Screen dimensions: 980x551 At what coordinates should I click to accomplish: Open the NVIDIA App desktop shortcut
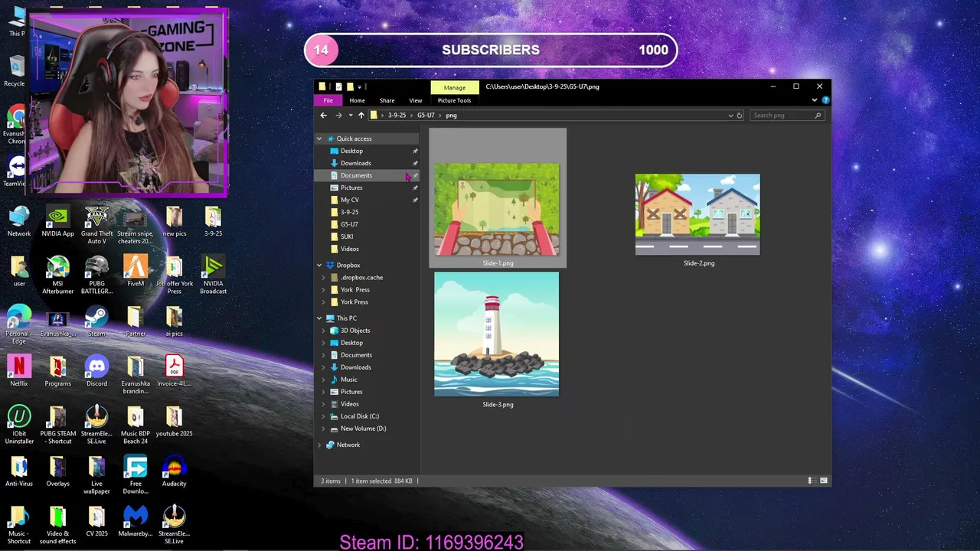57,222
